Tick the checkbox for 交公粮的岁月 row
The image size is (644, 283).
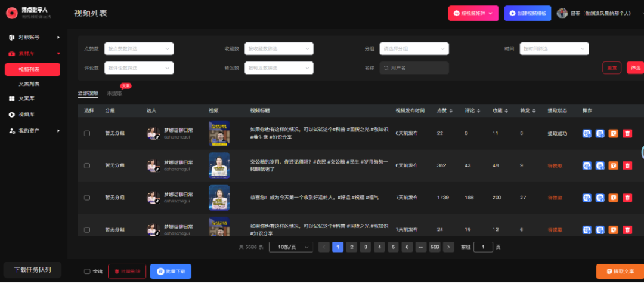pyautogui.click(x=87, y=165)
